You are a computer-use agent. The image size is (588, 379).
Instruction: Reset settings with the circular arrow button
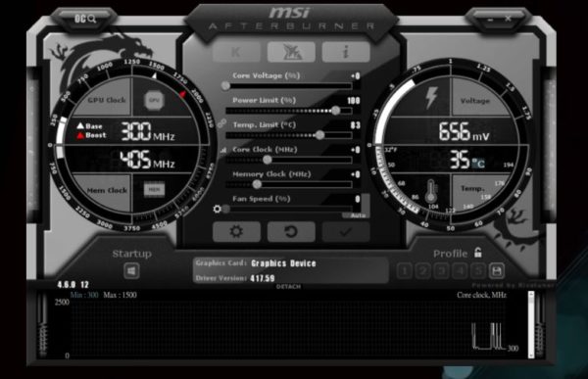[291, 231]
